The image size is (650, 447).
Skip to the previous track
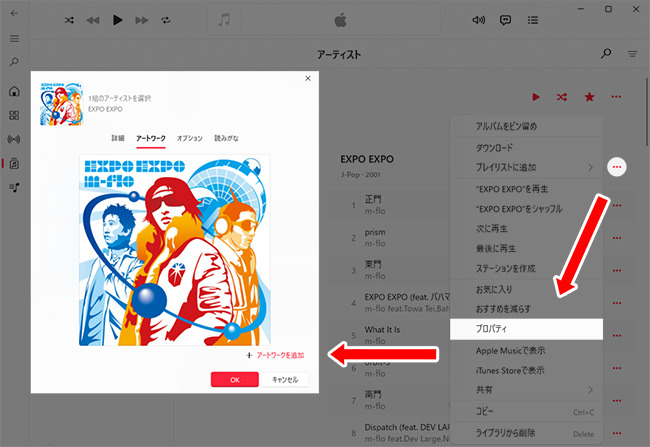pyautogui.click(x=93, y=20)
